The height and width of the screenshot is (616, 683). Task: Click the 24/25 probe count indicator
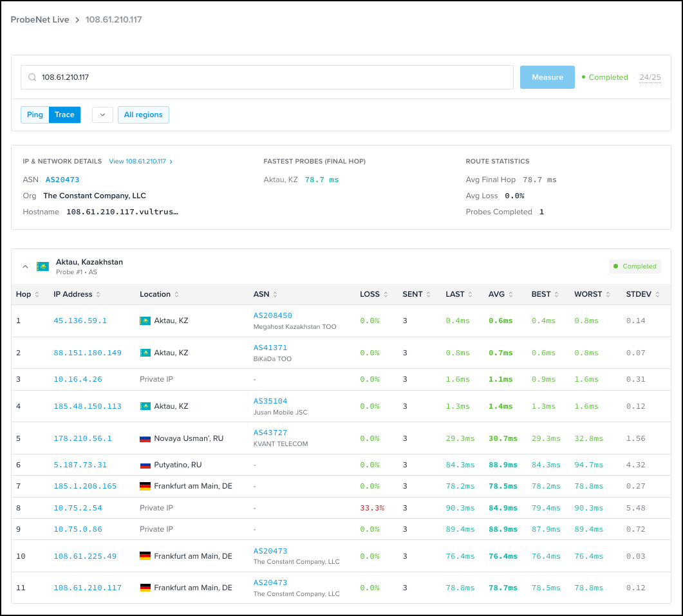pos(650,77)
